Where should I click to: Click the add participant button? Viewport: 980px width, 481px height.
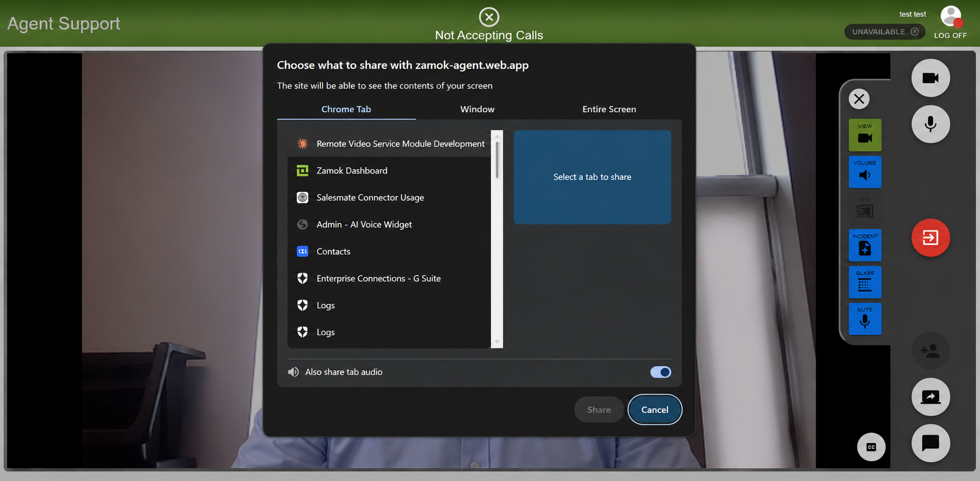coord(930,351)
